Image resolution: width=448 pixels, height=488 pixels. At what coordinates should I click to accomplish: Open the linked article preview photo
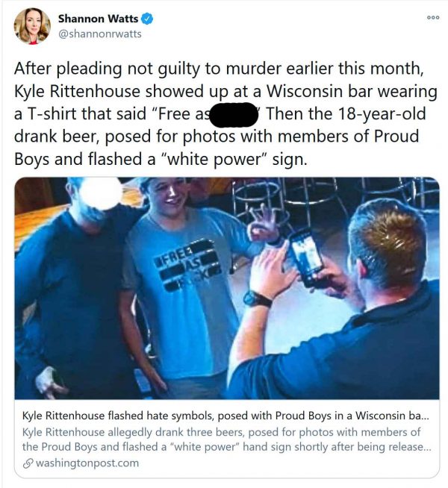click(227, 288)
